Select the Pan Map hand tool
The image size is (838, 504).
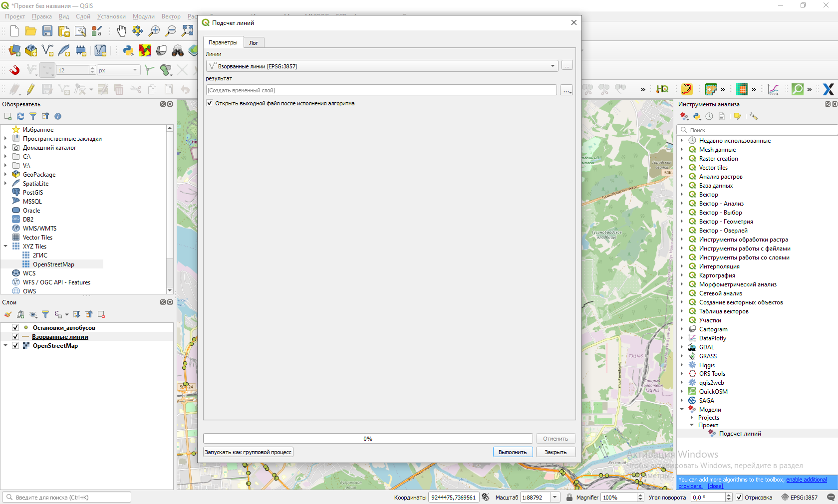[121, 31]
